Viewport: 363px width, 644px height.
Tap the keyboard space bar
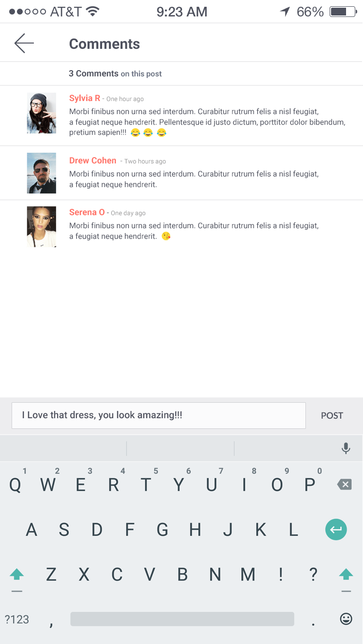click(x=182, y=619)
